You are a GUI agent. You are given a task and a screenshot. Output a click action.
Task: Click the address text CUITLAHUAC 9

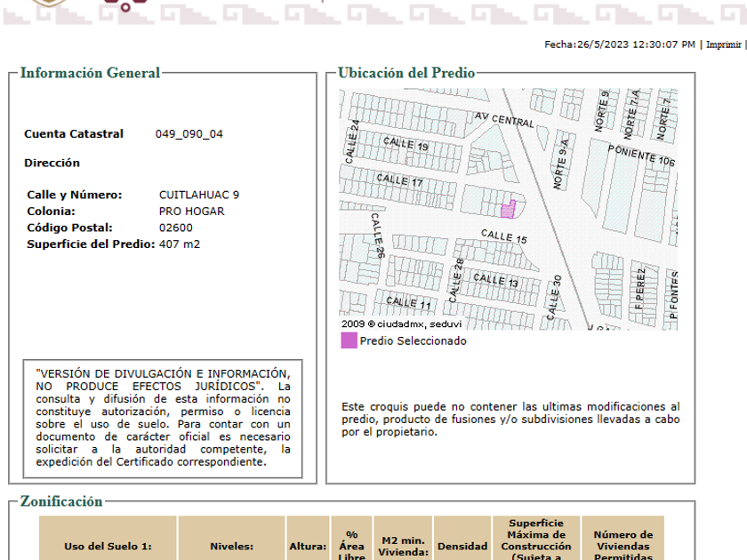tap(199, 195)
